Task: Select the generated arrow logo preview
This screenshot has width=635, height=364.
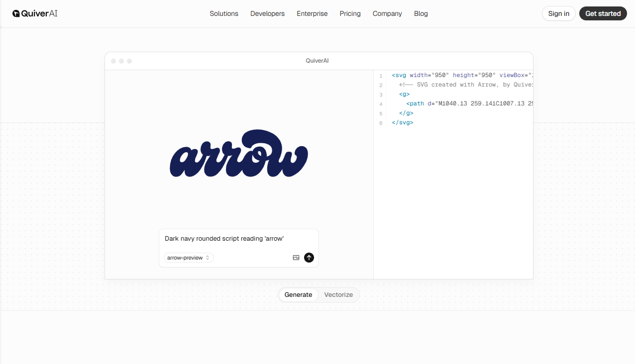Action: click(238, 154)
